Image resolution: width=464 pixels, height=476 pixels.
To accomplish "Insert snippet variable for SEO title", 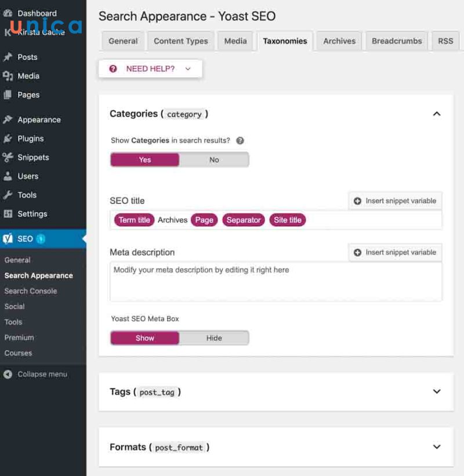I will [395, 201].
